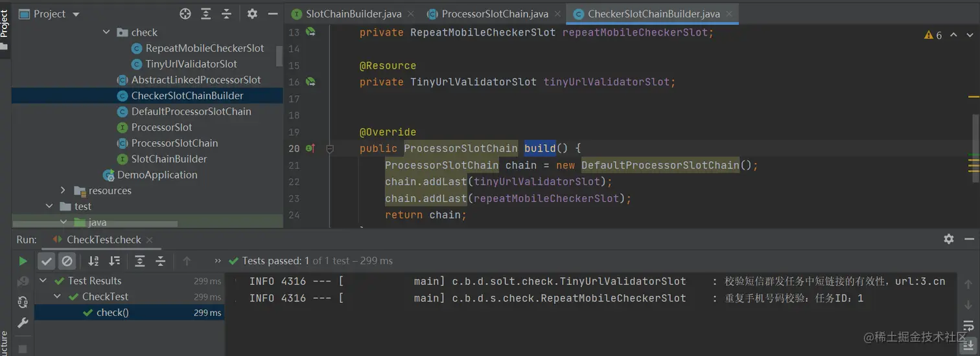This screenshot has height=356, width=980.
Task: Click the bean gutter icon on line 13
Action: pos(310,32)
